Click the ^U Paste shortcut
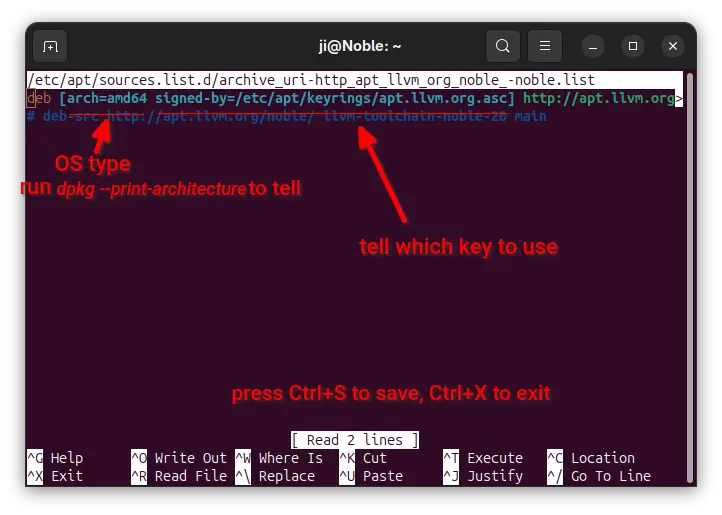The image size is (722, 515). 371,476
